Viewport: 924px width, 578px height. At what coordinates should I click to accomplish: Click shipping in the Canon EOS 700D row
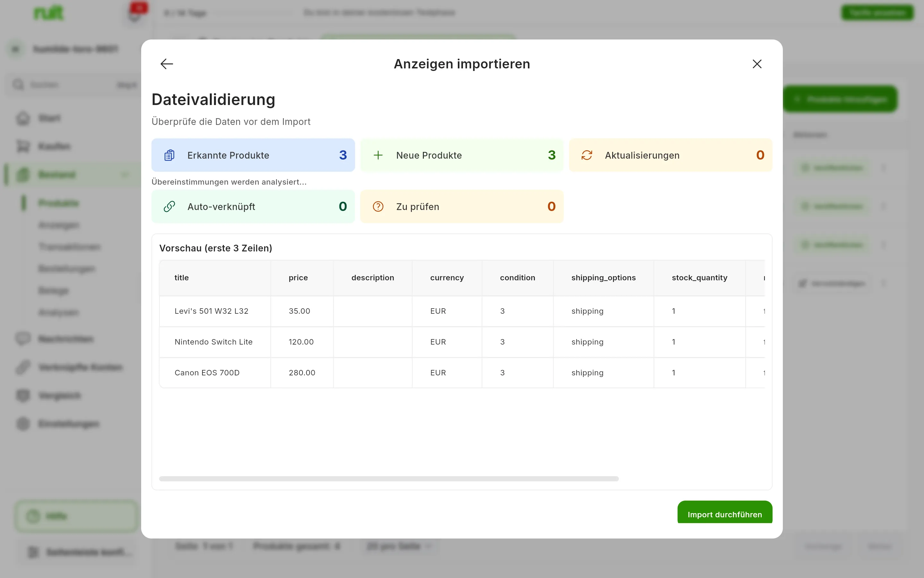587,373
